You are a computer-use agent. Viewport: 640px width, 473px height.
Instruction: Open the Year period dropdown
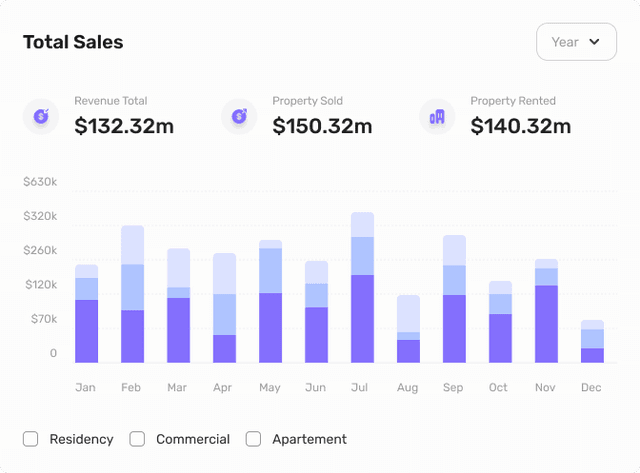click(x=576, y=42)
